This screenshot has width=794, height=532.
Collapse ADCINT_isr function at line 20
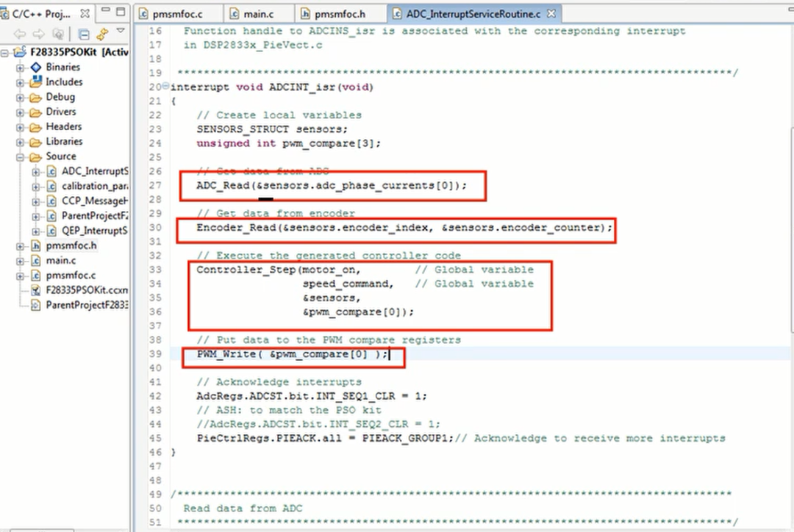165,86
